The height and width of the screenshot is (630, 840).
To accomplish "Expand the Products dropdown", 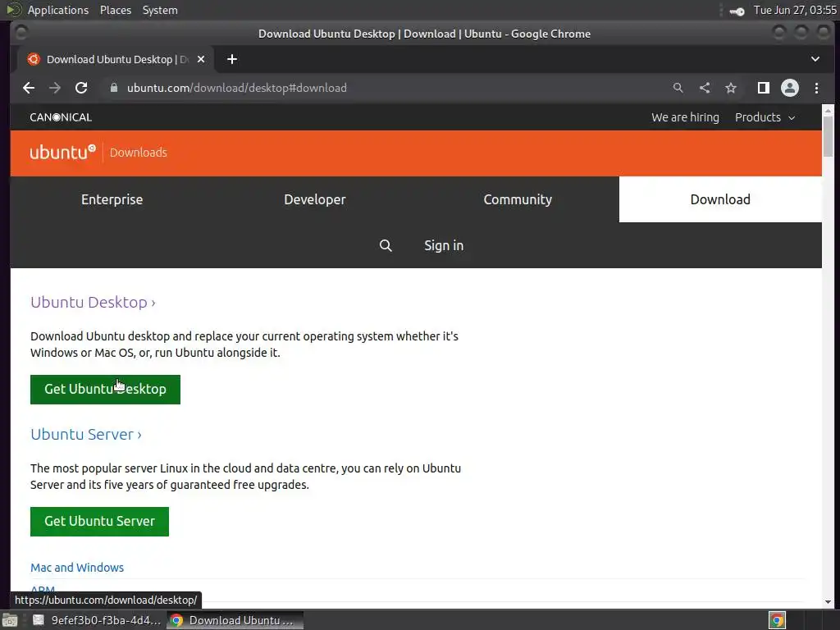I will 765,117.
